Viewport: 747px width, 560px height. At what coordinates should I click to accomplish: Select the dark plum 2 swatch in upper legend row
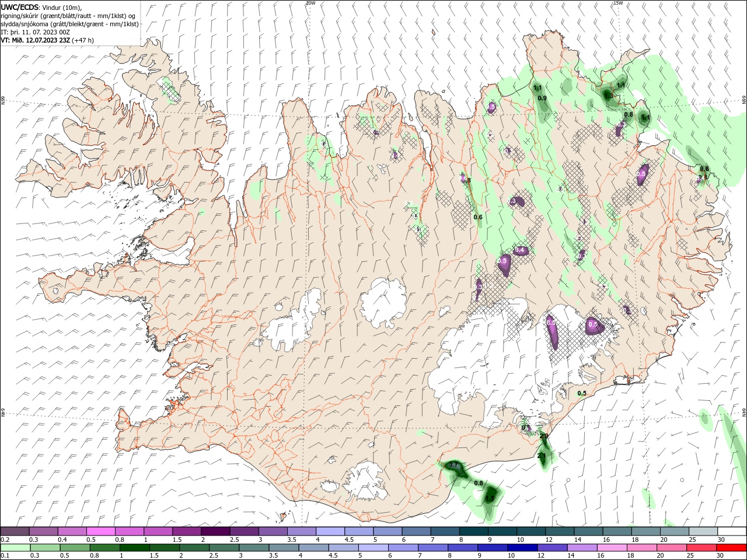point(215,531)
